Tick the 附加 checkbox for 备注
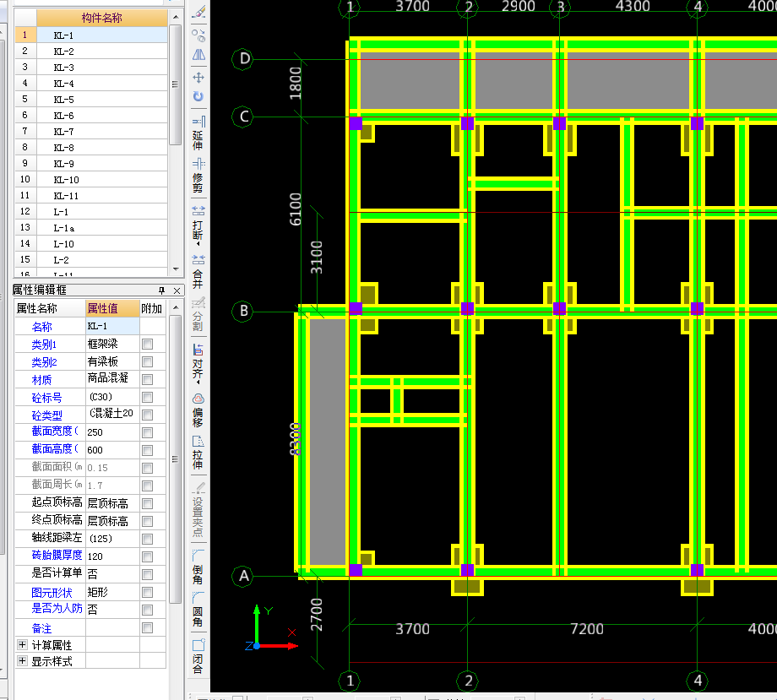777x700 pixels. click(147, 627)
